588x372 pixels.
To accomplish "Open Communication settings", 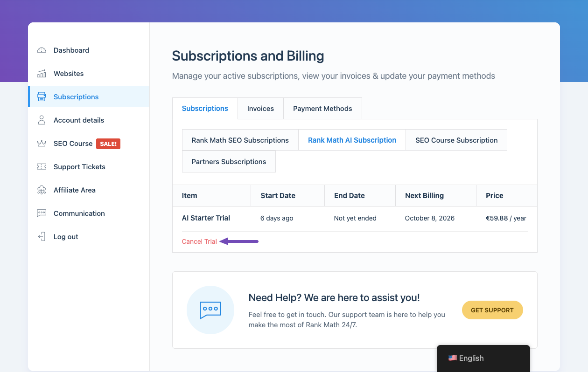I will point(79,214).
